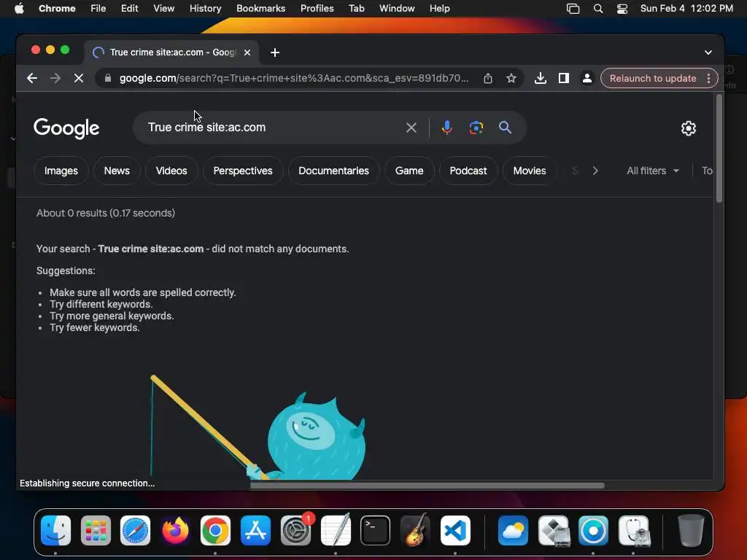The width and height of the screenshot is (747, 560).
Task: Launch Safari from the dock
Action: (x=135, y=530)
